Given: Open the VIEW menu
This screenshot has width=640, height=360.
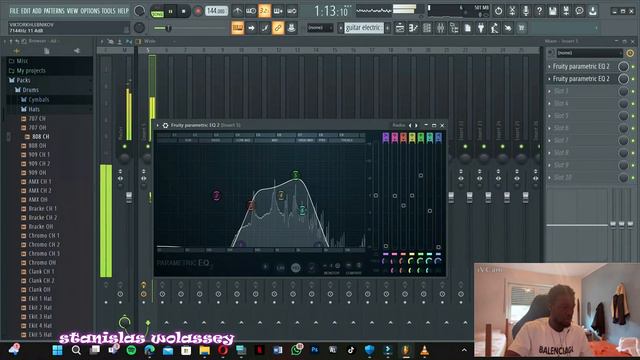Looking at the screenshot, I should pyautogui.click(x=72, y=11).
